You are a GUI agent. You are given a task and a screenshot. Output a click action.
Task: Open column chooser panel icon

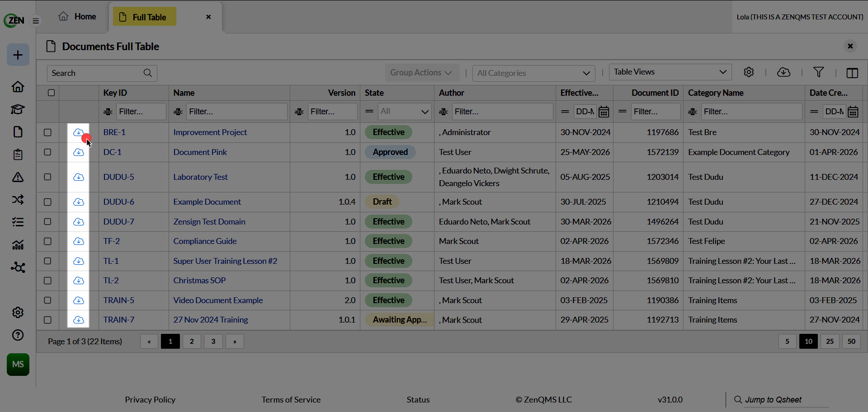852,73
